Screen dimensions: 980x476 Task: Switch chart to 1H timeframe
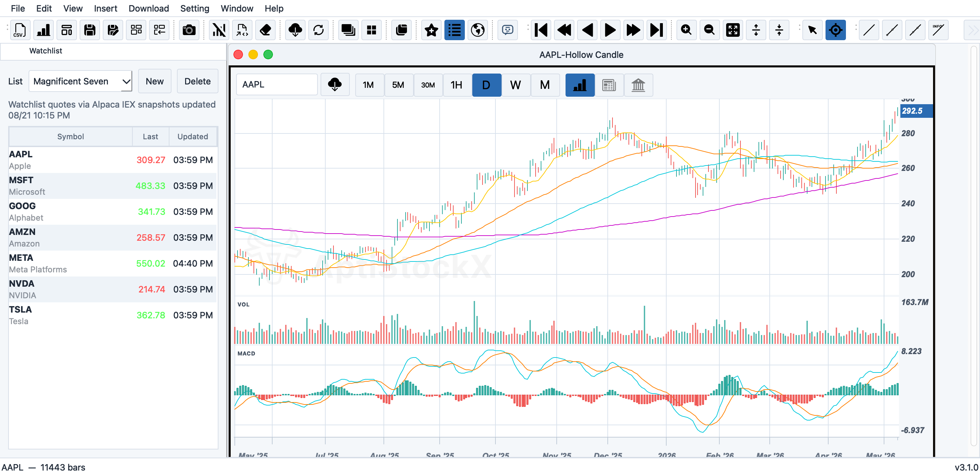[457, 84]
